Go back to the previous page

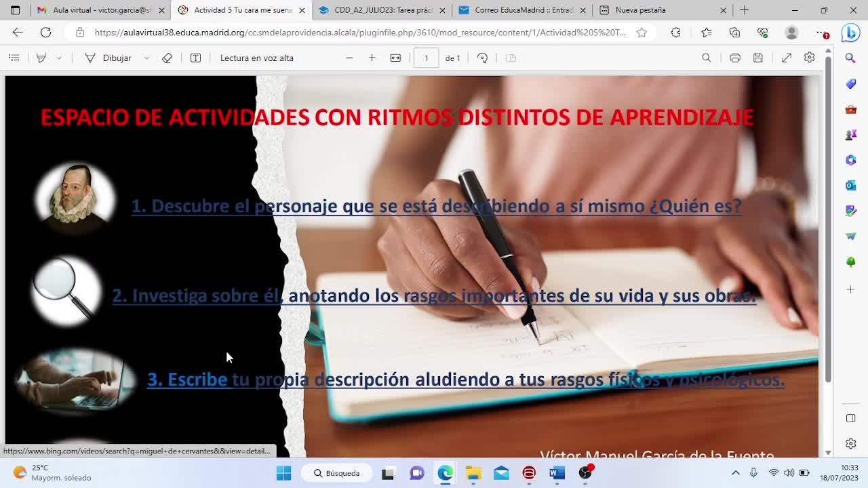click(x=18, y=32)
